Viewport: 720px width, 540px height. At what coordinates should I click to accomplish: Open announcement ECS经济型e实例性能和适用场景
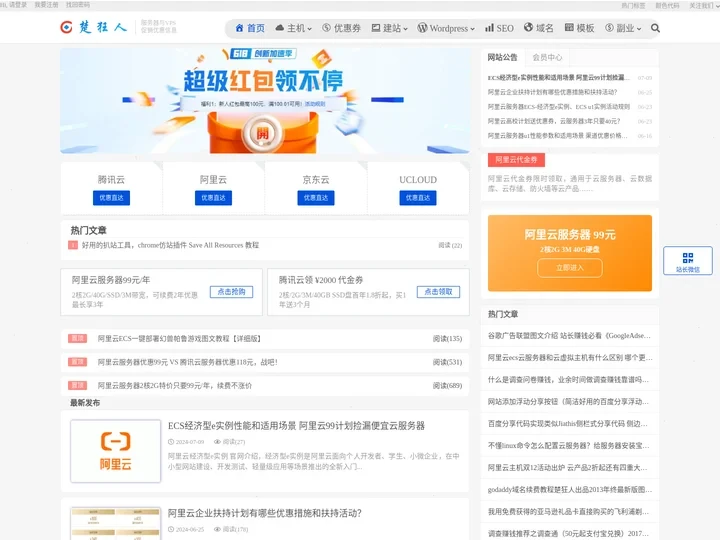558,78
